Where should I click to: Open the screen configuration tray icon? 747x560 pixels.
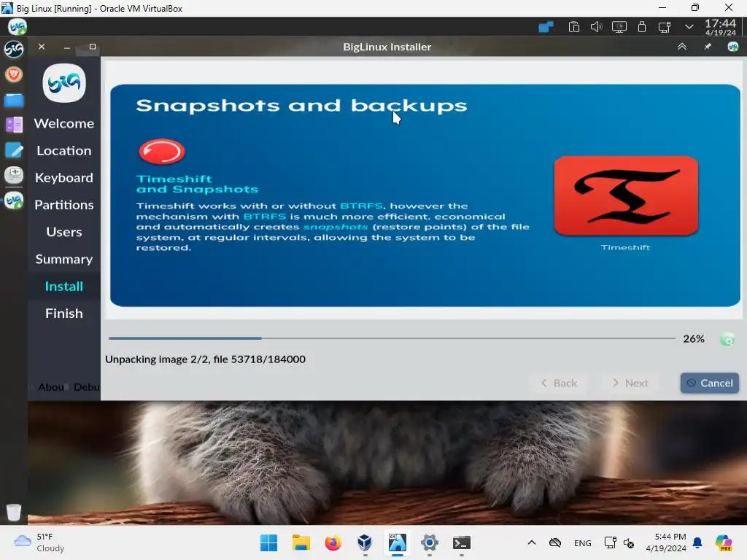pyautogui.click(x=664, y=27)
